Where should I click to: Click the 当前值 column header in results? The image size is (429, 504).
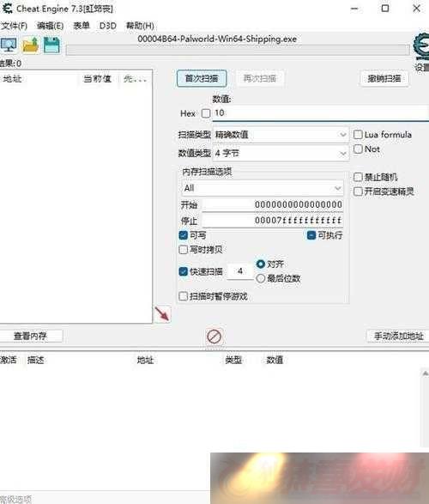97,79
